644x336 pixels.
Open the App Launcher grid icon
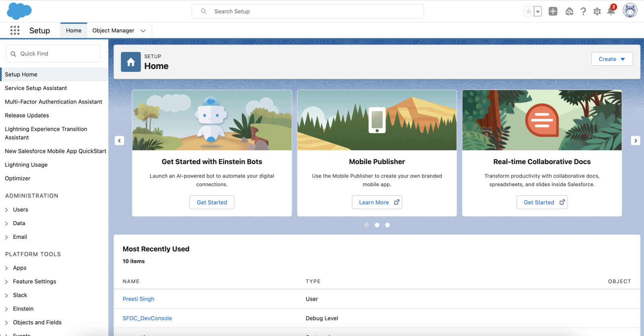(x=15, y=30)
